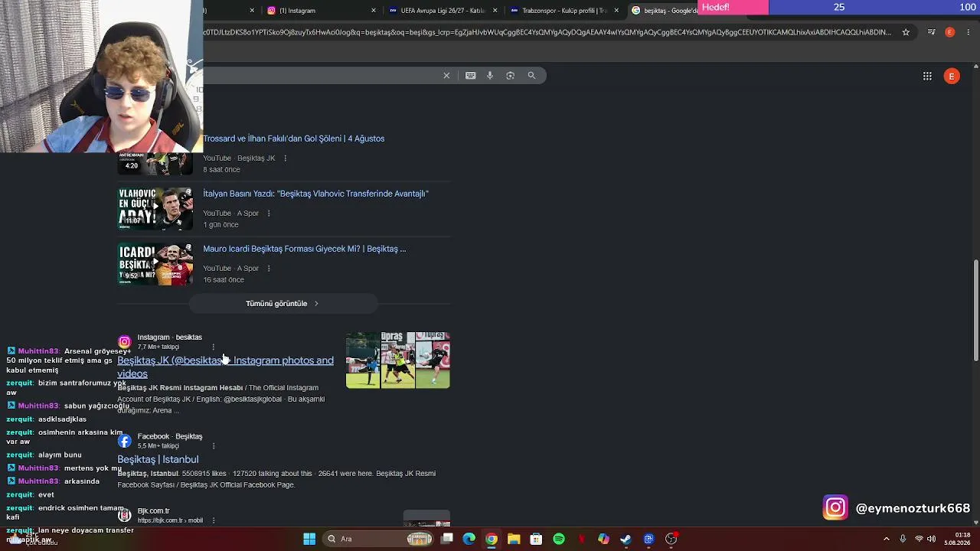Open the network Wi-Fi tray icon
The height and width of the screenshot is (551, 980).
pos(919,539)
